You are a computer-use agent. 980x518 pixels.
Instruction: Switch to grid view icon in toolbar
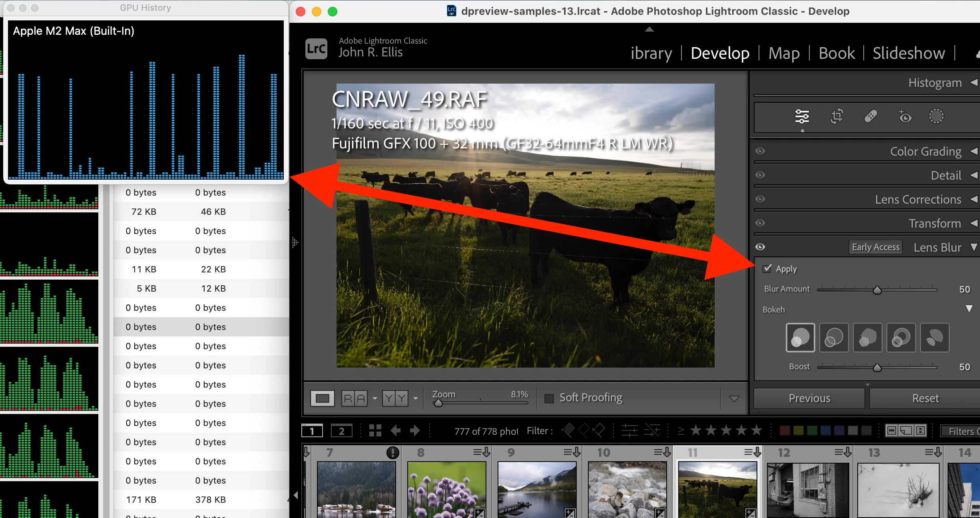coord(375,431)
